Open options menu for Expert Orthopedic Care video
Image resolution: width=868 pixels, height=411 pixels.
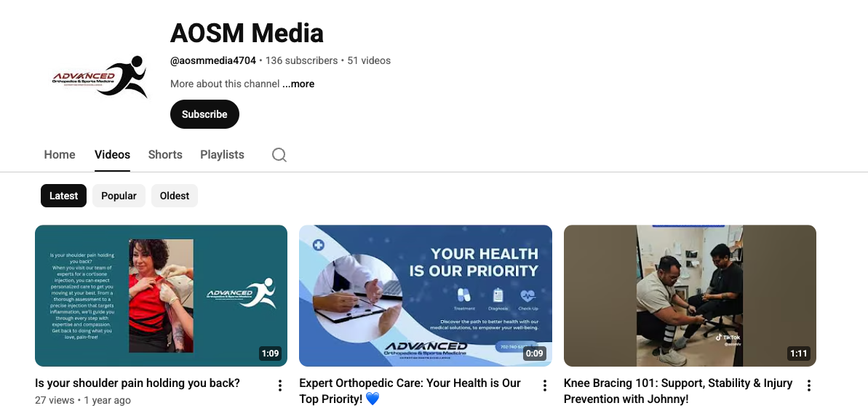pyautogui.click(x=545, y=386)
